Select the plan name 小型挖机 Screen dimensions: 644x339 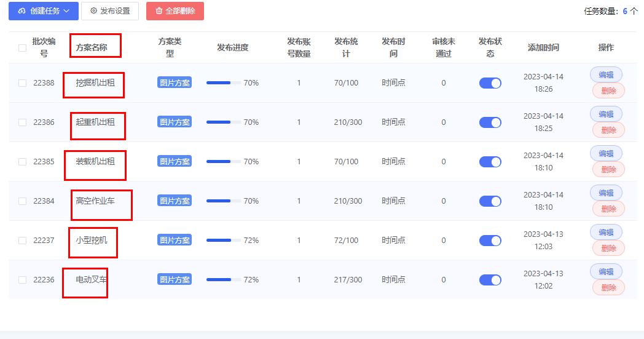(91, 241)
